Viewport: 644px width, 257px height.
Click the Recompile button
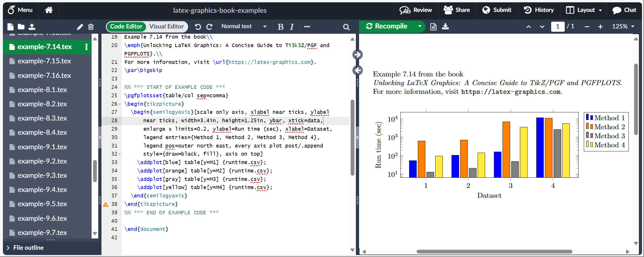click(387, 26)
